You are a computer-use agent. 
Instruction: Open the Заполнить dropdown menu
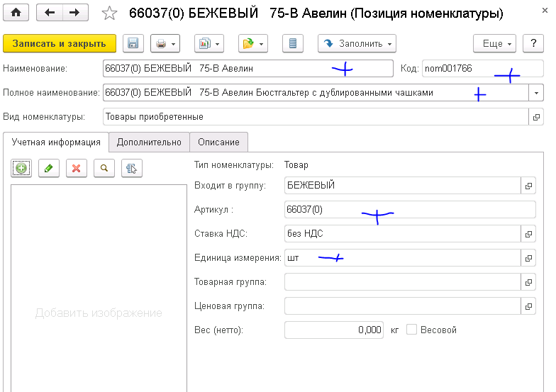(x=357, y=44)
